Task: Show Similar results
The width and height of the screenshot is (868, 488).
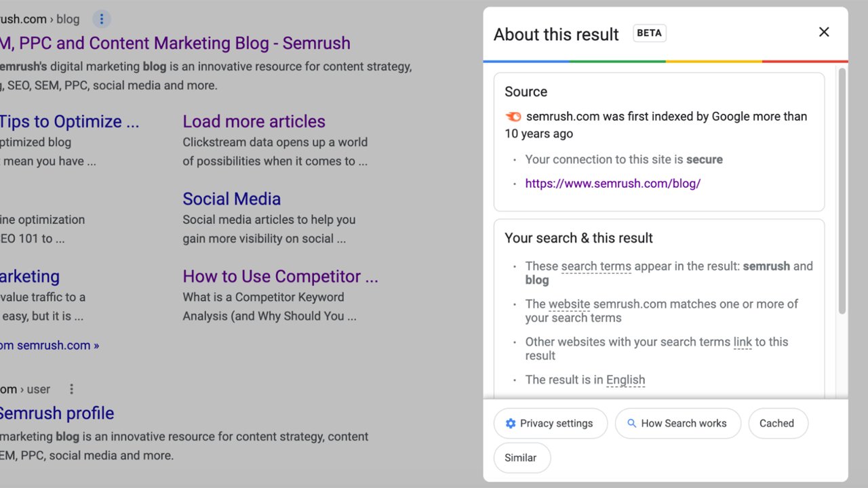Action: (x=521, y=457)
